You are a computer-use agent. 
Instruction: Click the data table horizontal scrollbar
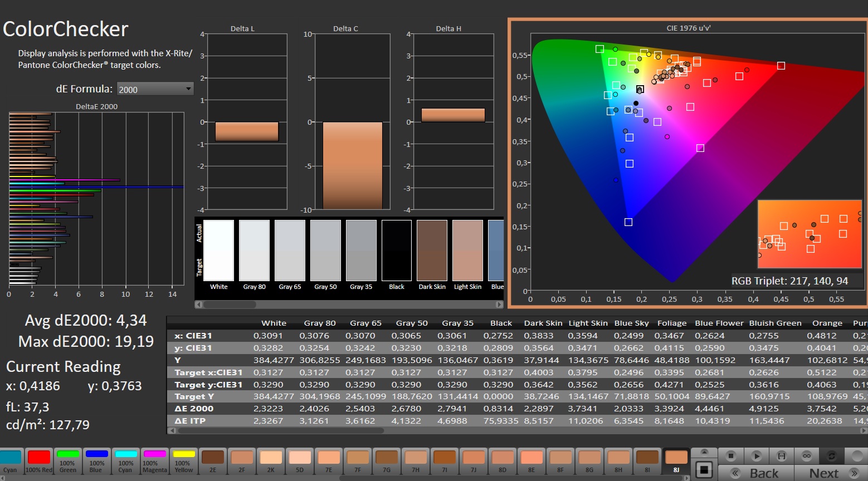point(279,430)
